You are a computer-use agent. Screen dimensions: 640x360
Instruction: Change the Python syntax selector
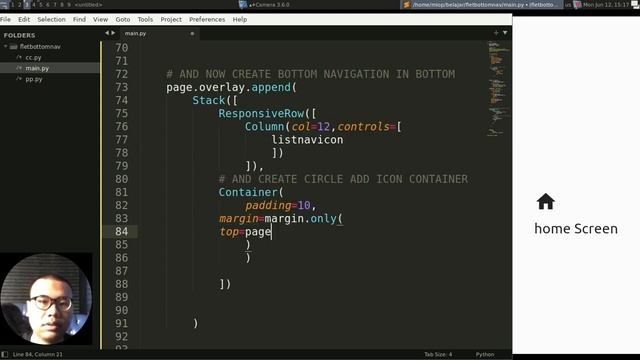485,354
